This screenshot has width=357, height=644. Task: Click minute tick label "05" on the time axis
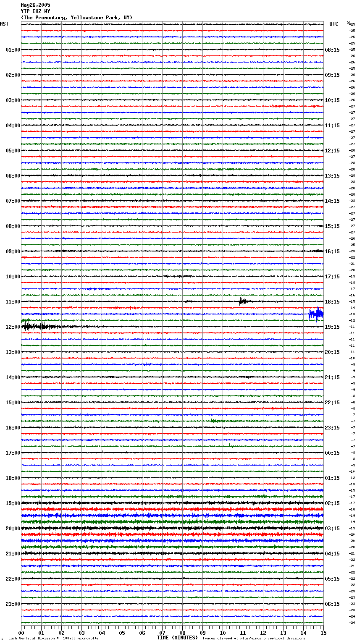pos(122,633)
